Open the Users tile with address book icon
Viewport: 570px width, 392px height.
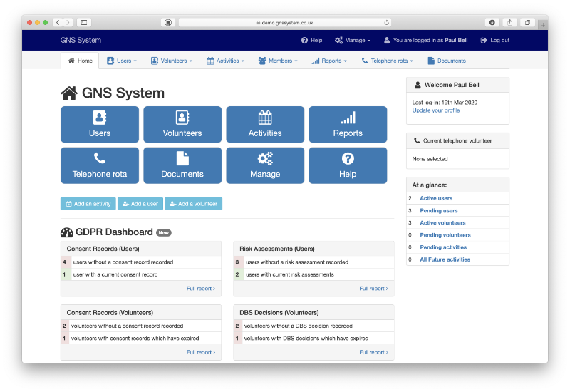pos(100,125)
